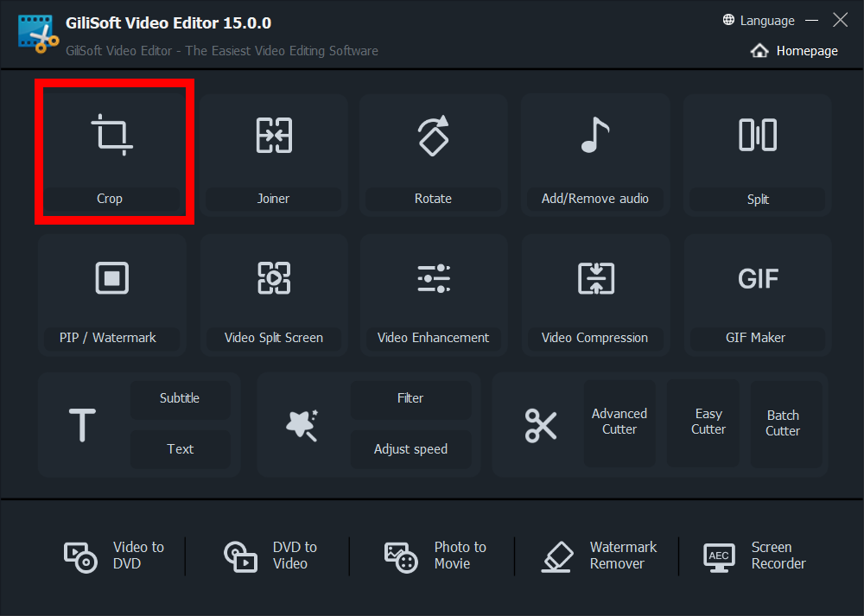Image resolution: width=864 pixels, height=616 pixels.
Task: Open Watermark Remover text link
Action: coord(623,556)
